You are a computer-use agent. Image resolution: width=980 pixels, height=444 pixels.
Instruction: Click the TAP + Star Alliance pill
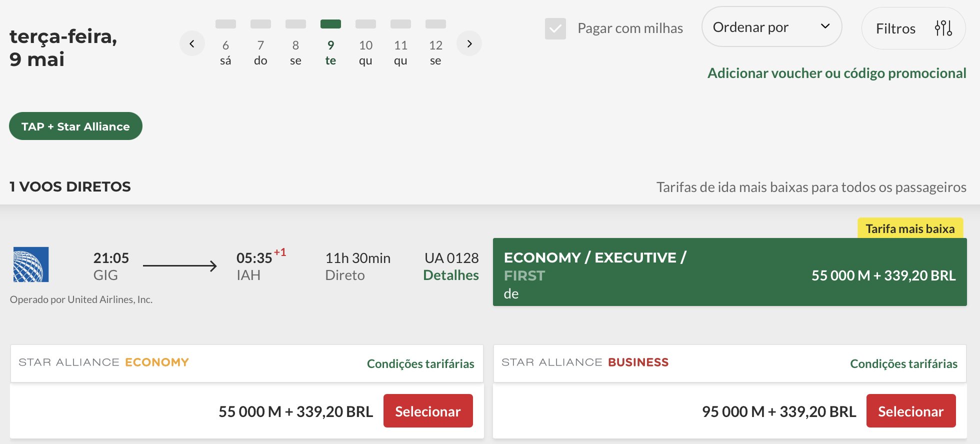point(75,126)
